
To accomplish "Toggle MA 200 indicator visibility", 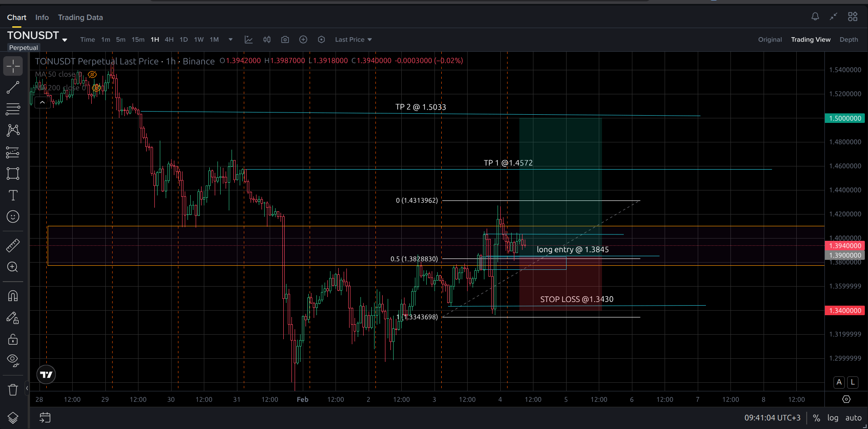I will (97, 88).
